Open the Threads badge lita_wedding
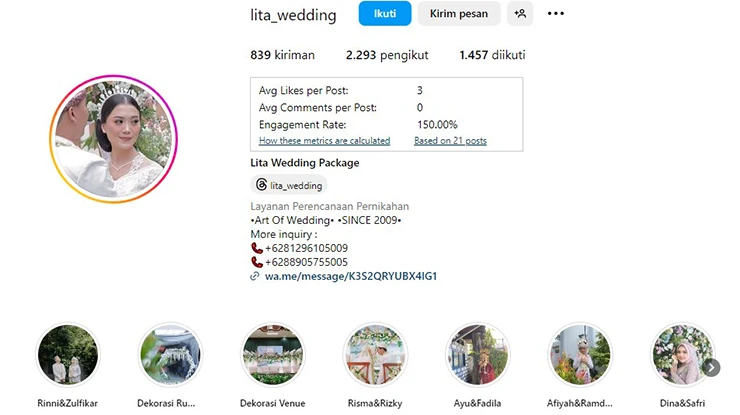Image resolution: width=740 pixels, height=415 pixels. point(289,185)
